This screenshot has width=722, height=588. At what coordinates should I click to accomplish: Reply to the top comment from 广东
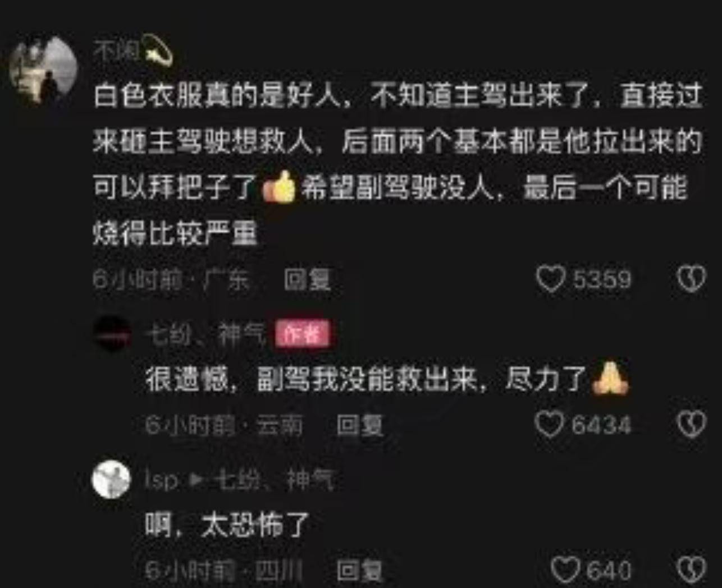tap(307, 279)
